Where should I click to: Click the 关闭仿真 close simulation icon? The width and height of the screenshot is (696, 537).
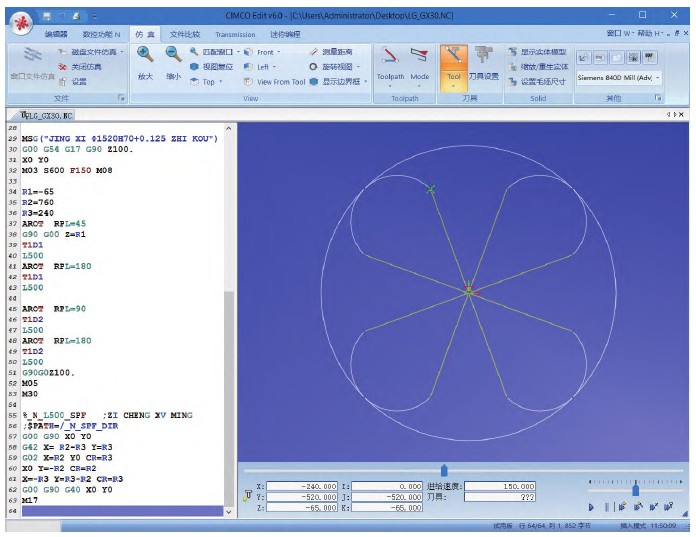tap(79, 67)
